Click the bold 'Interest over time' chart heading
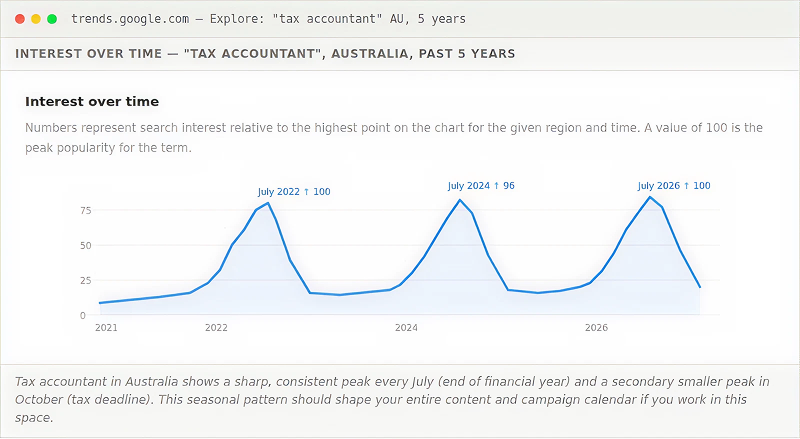 (x=92, y=102)
